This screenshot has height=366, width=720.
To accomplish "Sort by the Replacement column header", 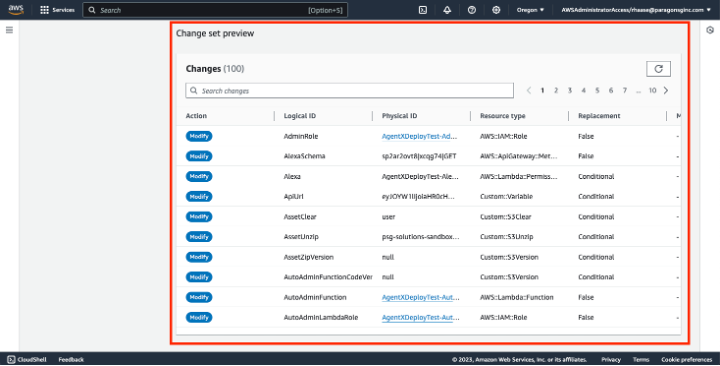I will [599, 116].
